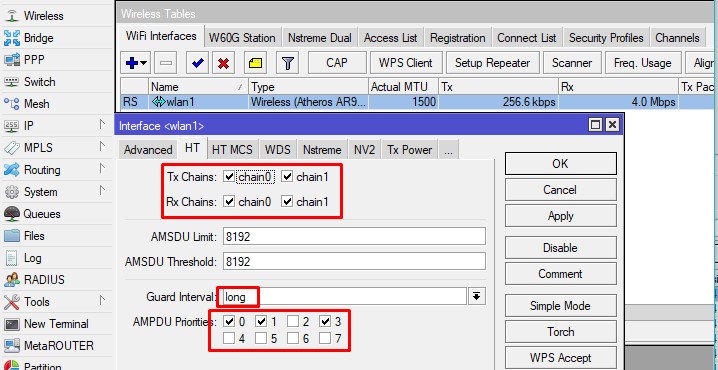Click the Guard Interval value field
This screenshot has height=370, width=718.
pyautogui.click(x=345, y=297)
